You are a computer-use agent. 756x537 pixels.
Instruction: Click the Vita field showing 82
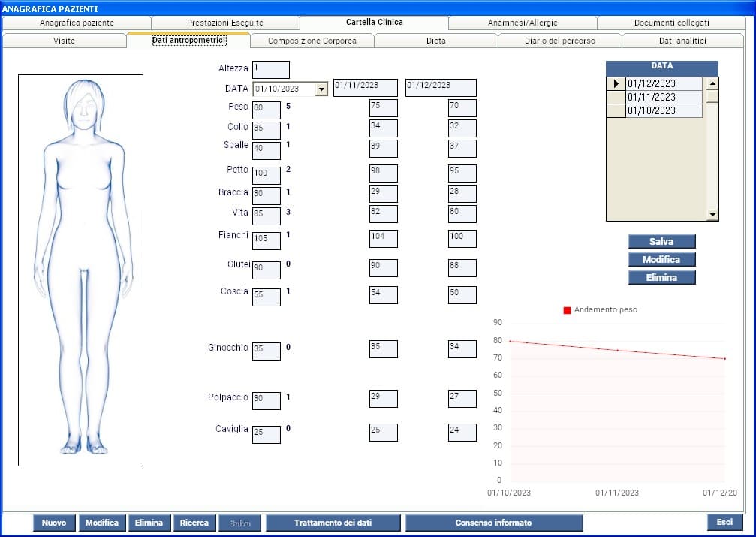pyautogui.click(x=384, y=214)
